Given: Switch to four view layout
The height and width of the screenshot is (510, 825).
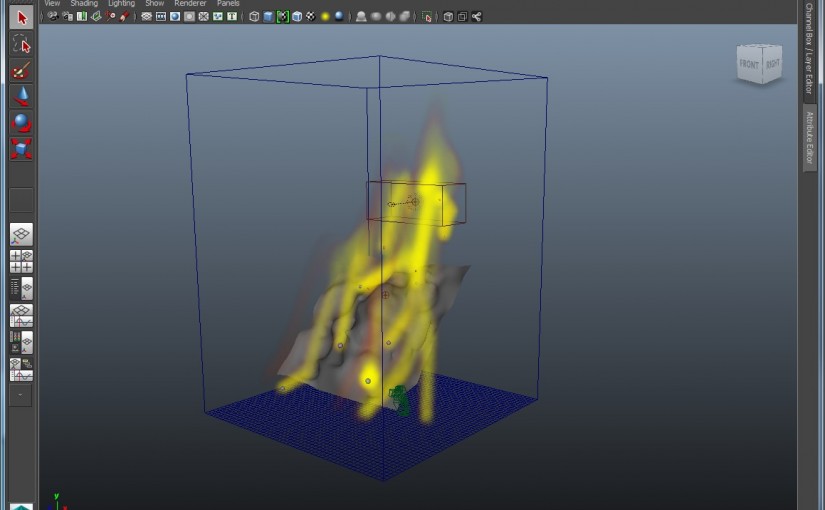Looking at the screenshot, I should (x=21, y=261).
